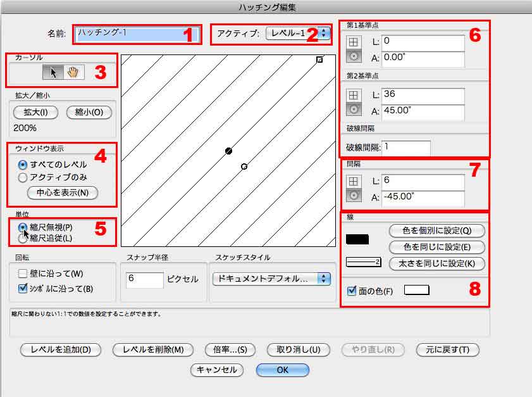Click the レベルを追加 button
The image size is (532, 397).
point(59,350)
